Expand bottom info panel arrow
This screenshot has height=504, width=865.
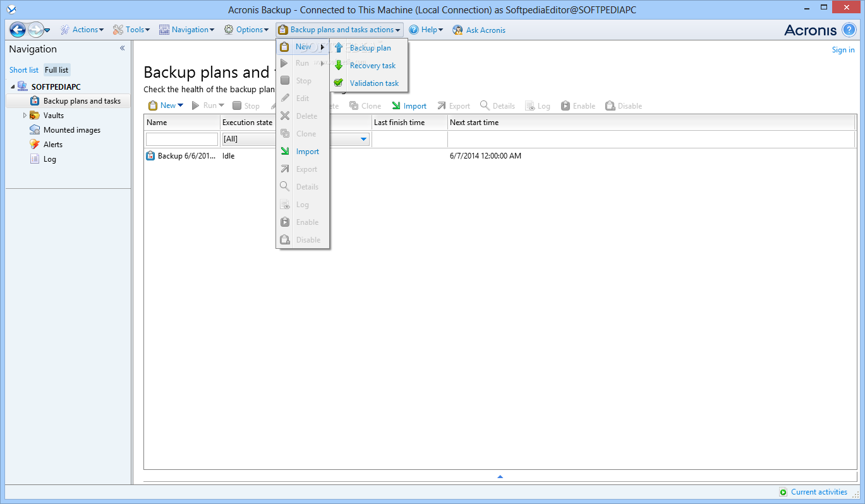pyautogui.click(x=500, y=476)
